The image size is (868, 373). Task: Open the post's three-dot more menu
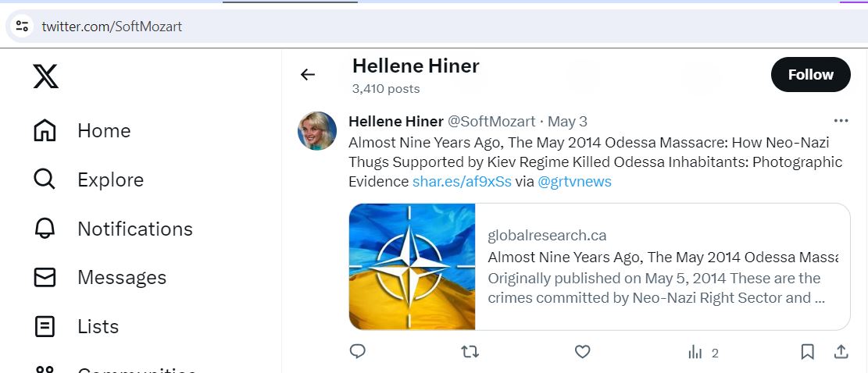[841, 120]
